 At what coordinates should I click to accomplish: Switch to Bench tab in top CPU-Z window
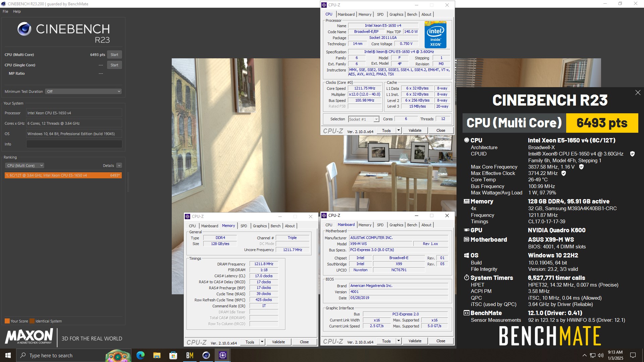(412, 14)
